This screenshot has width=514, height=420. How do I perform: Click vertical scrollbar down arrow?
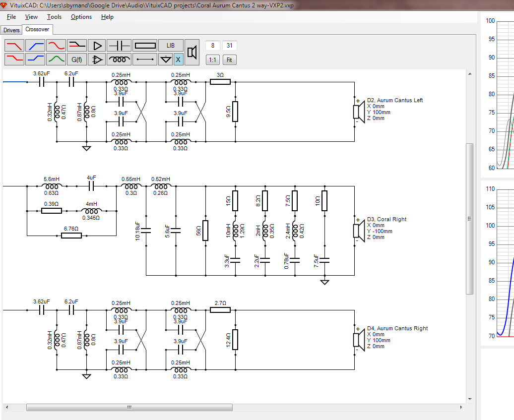click(470, 399)
